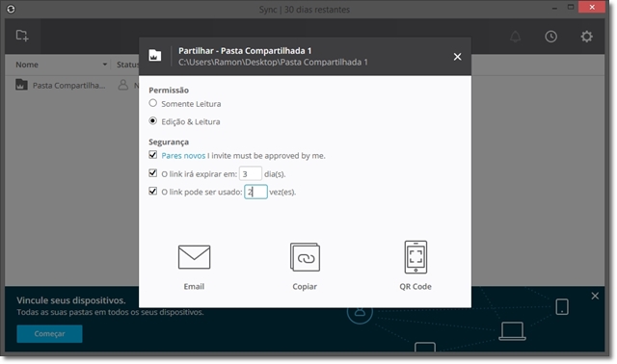
Task: Click the user icon in Status column
Action: pos(123,85)
